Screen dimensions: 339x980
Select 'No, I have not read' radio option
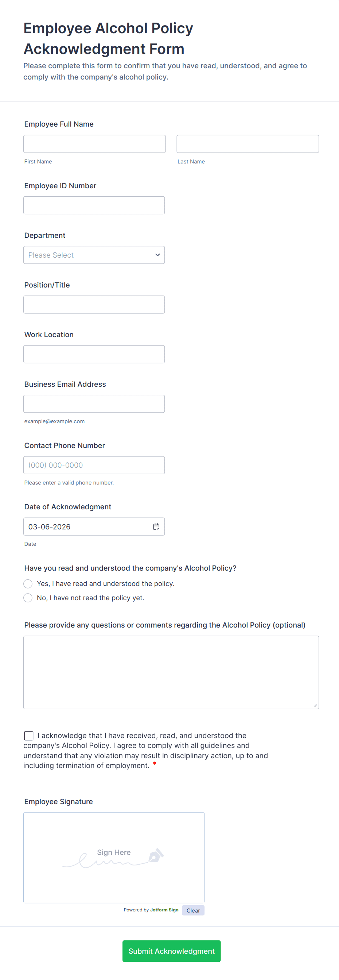[x=28, y=598]
